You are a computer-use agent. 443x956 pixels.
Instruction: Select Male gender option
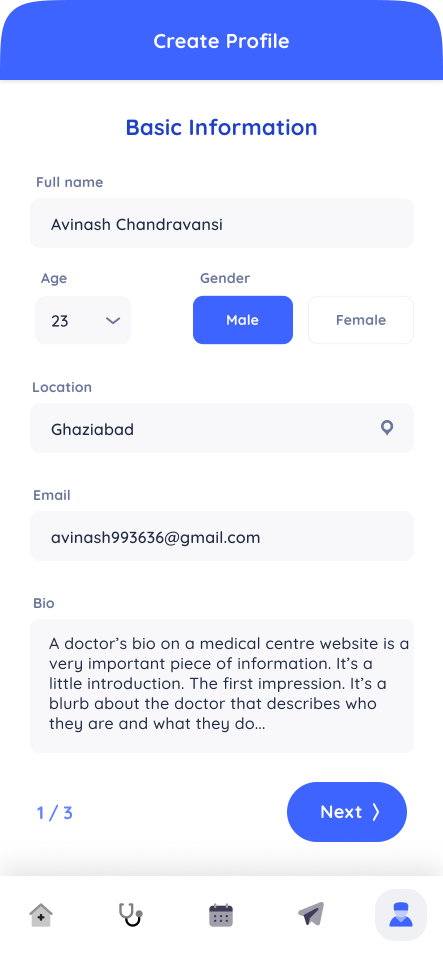coord(243,320)
